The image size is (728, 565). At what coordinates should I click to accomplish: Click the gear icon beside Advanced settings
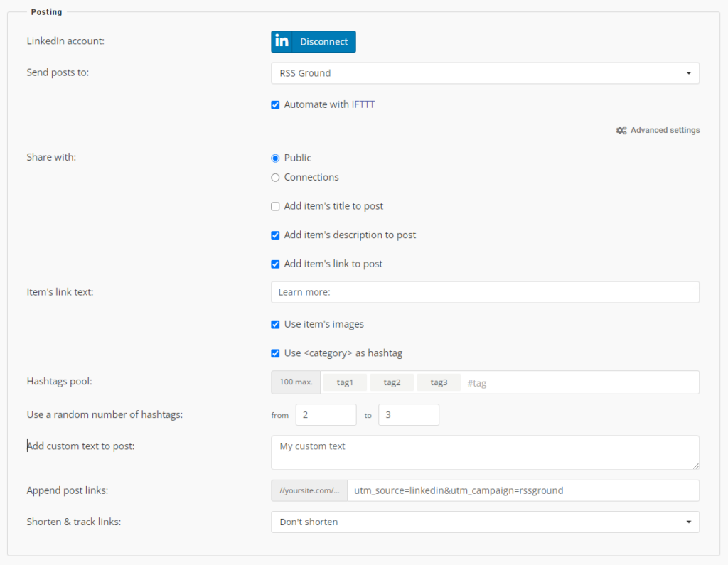click(620, 130)
